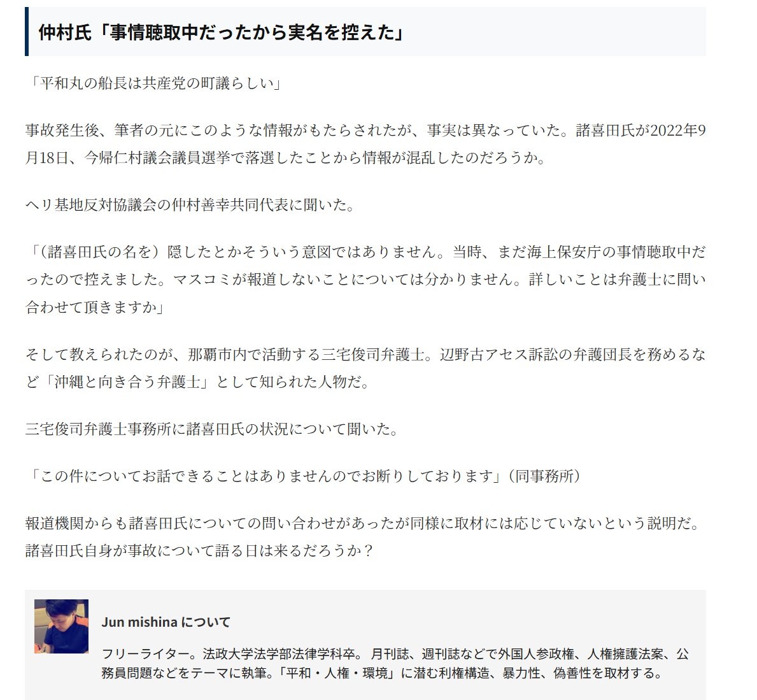This screenshot has height=700, width=757.
Task: Click the text '詳しいことは弁護士に問い合わせて頂きますか'
Action: coord(365,293)
